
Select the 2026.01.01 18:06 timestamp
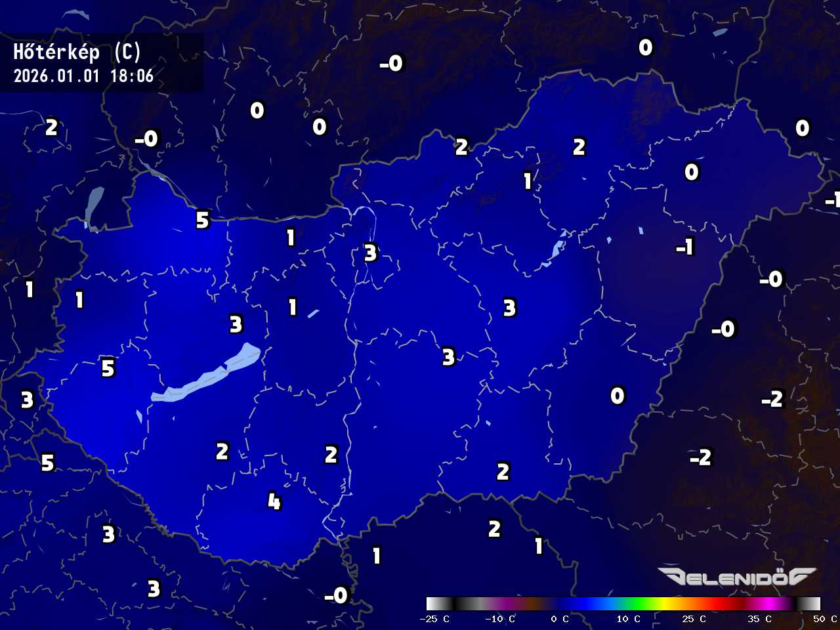click(x=83, y=76)
